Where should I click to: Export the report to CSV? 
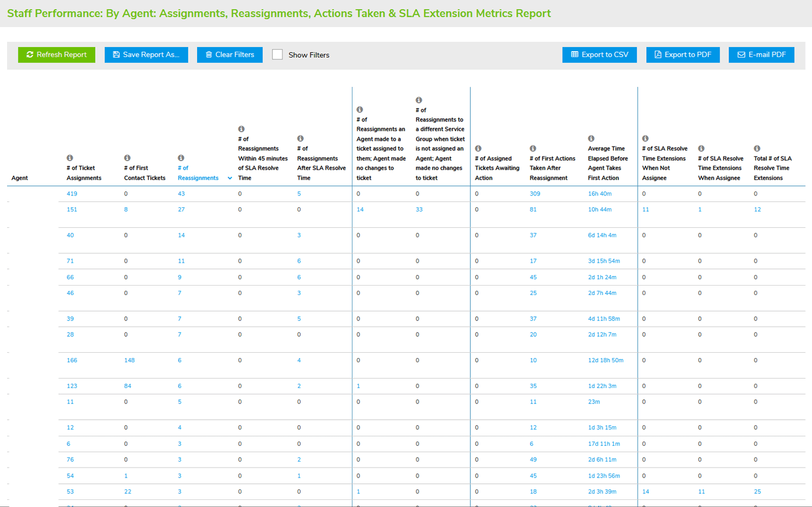[599, 55]
